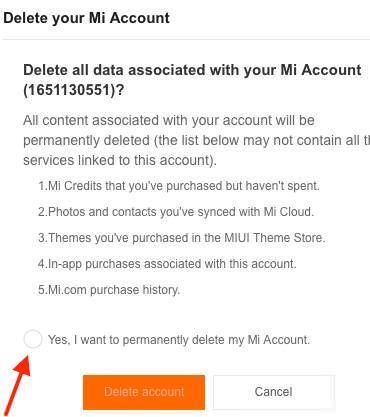The image size is (370, 417).
Task: Click the 'All content associated' paragraph line
Action: coord(169,120)
